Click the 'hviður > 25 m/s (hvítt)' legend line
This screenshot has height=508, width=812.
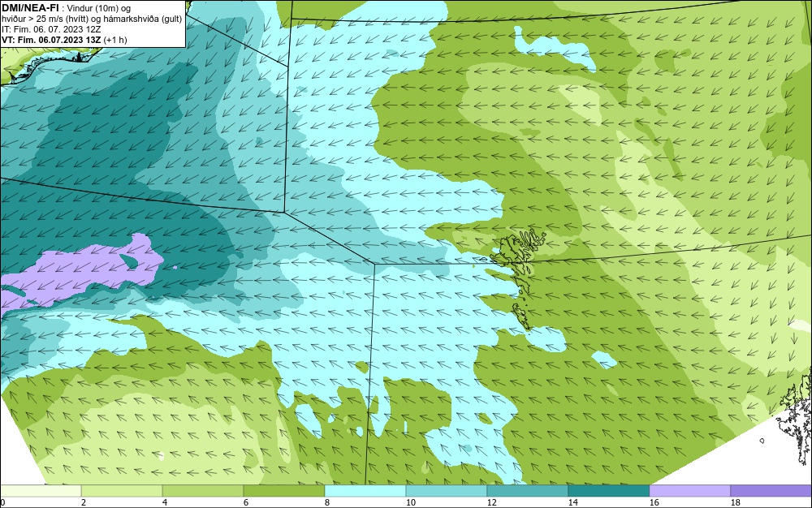point(92,19)
